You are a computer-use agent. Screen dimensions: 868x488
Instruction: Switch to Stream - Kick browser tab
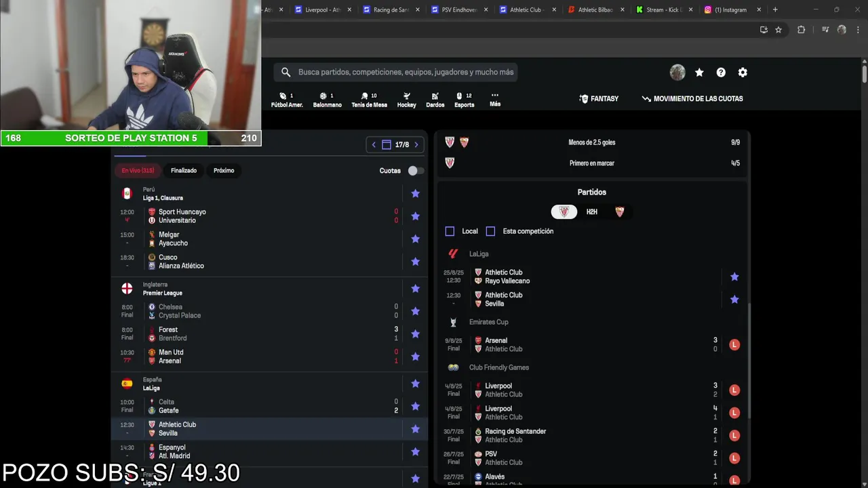663,9
